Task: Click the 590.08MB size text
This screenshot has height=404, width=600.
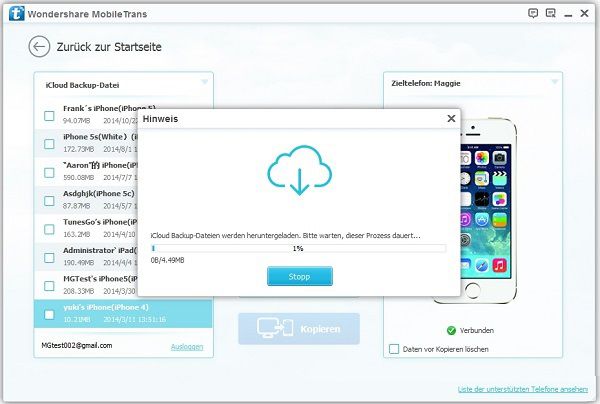Action: pos(78,178)
